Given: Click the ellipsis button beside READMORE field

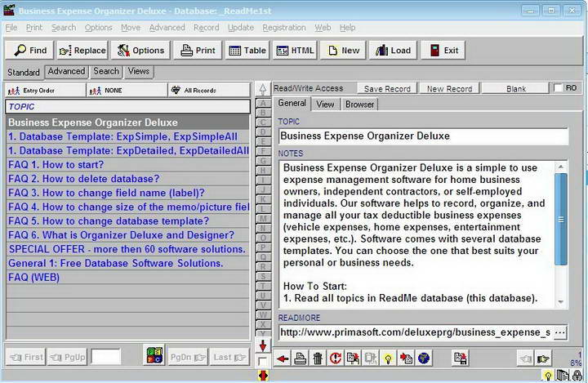Looking at the screenshot, I should point(559,332).
